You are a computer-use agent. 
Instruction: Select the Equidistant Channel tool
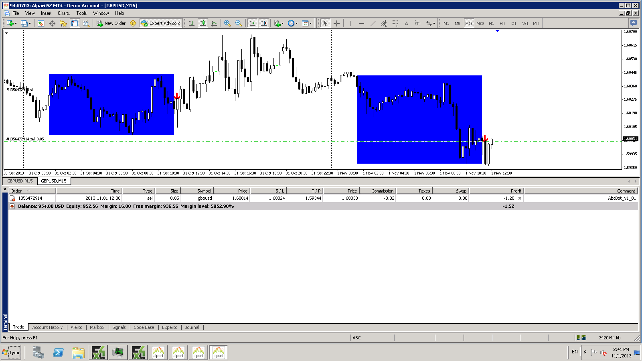pos(384,23)
